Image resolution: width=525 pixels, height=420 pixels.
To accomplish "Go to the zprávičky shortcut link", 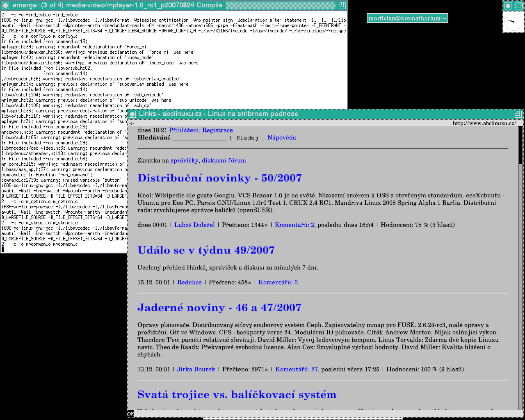I will tap(185, 160).
